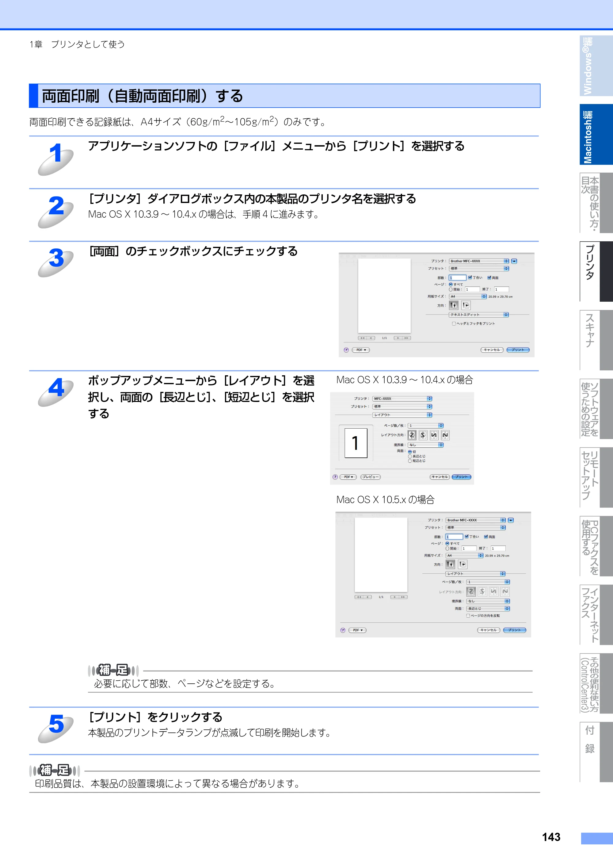Click キャンセル button in 10.5.x dialog
Viewport: 613px width, 868px height.
pyautogui.click(x=489, y=630)
